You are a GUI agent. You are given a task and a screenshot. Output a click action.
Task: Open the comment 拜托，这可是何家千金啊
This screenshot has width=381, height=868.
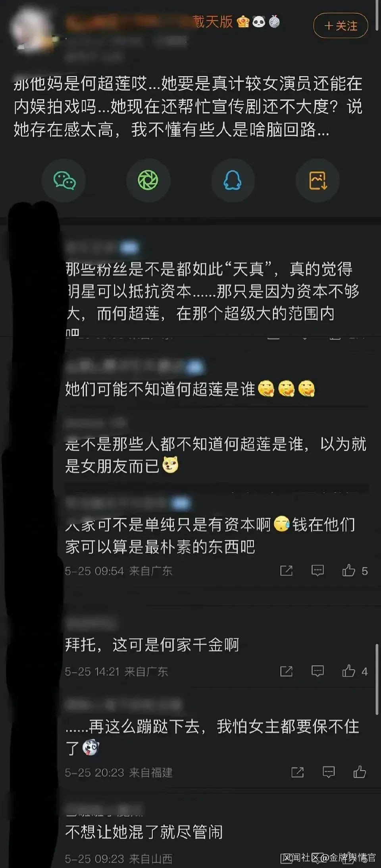[x=152, y=644]
